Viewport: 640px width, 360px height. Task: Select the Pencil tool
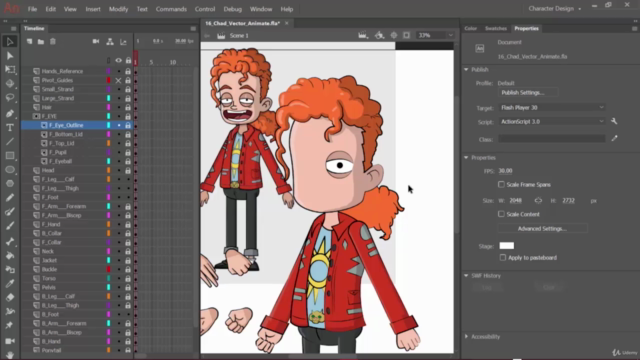point(10,198)
